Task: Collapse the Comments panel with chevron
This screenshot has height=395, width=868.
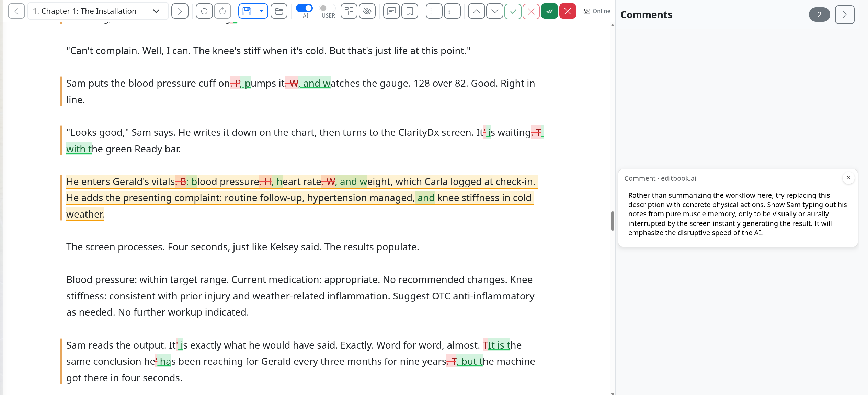Action: click(x=845, y=14)
